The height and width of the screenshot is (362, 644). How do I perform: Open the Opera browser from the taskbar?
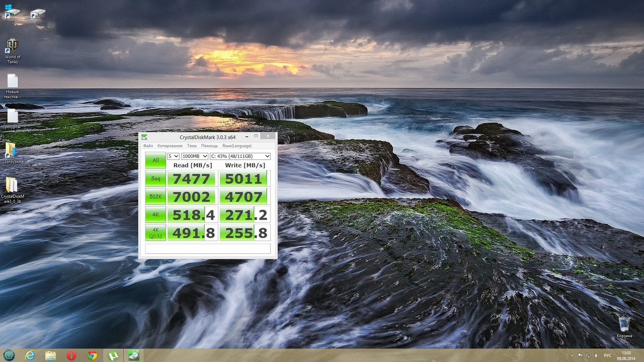[71, 355]
